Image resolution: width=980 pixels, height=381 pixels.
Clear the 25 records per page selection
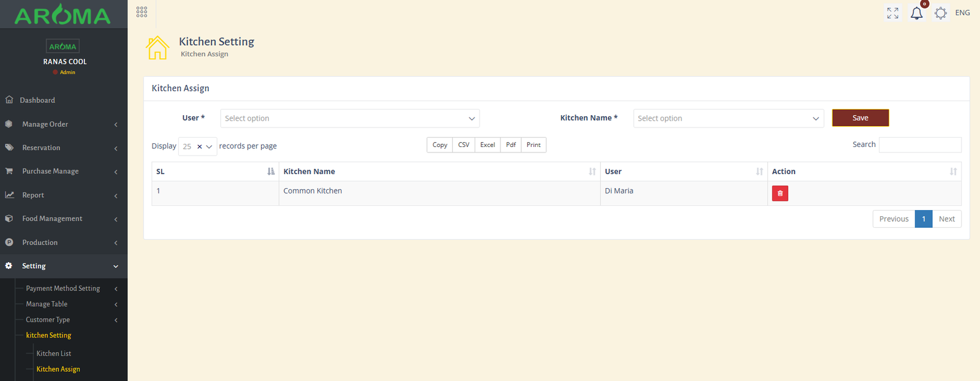[x=200, y=147]
